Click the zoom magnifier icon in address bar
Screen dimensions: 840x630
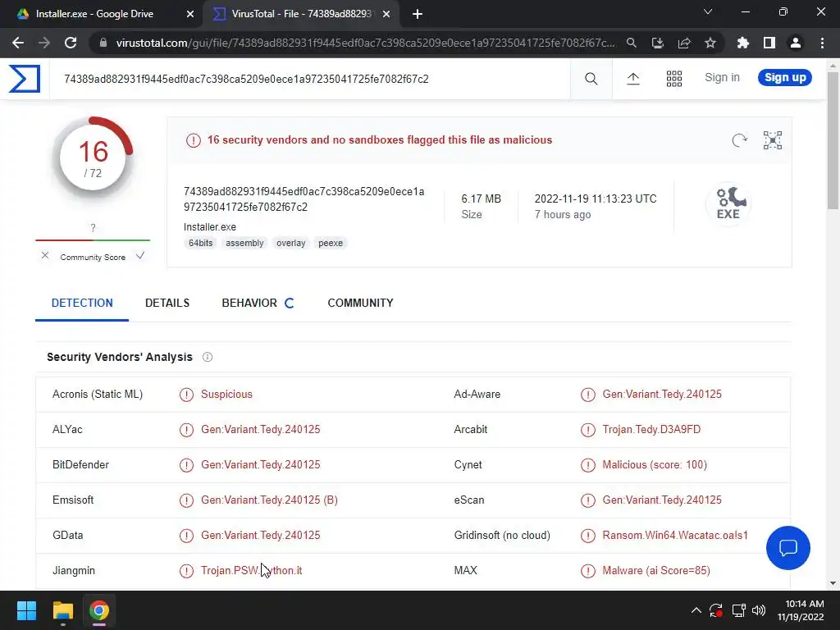[x=632, y=43]
